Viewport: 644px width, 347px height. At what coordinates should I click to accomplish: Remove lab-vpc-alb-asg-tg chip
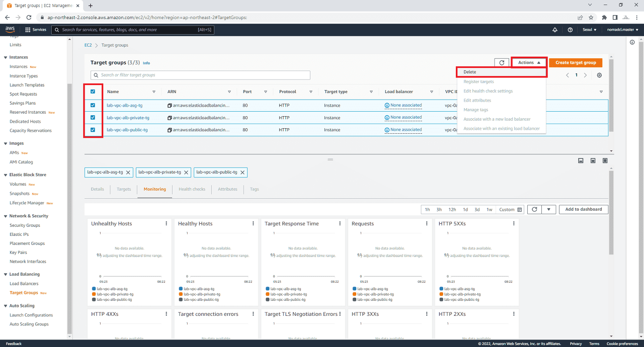pos(128,172)
